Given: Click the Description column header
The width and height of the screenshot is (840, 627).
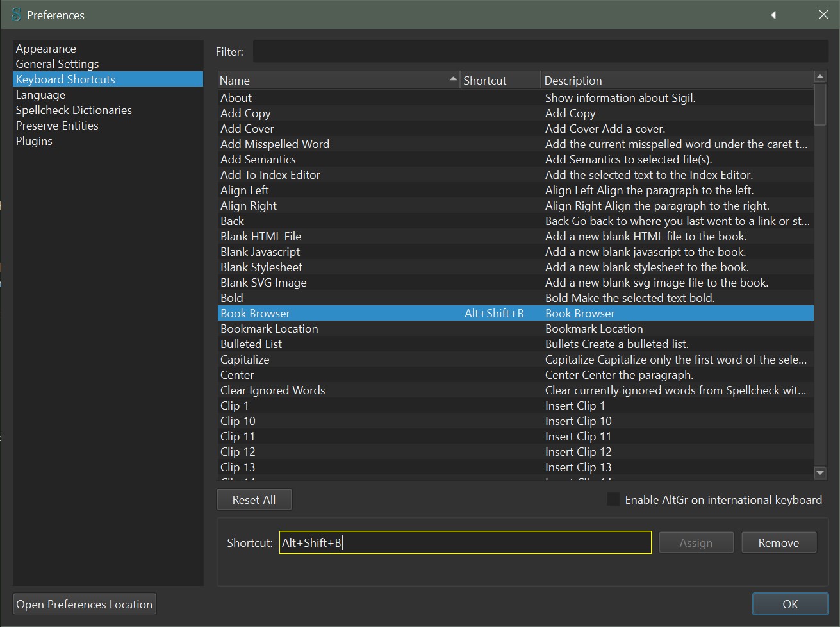Looking at the screenshot, I should point(677,80).
